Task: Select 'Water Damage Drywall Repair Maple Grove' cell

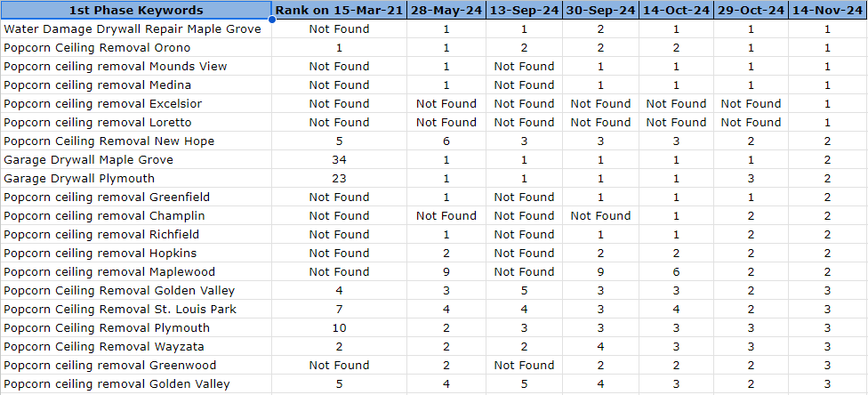Action: tap(133, 28)
